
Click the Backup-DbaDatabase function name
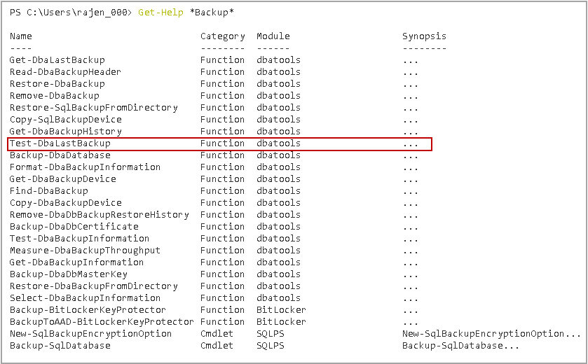click(60, 155)
